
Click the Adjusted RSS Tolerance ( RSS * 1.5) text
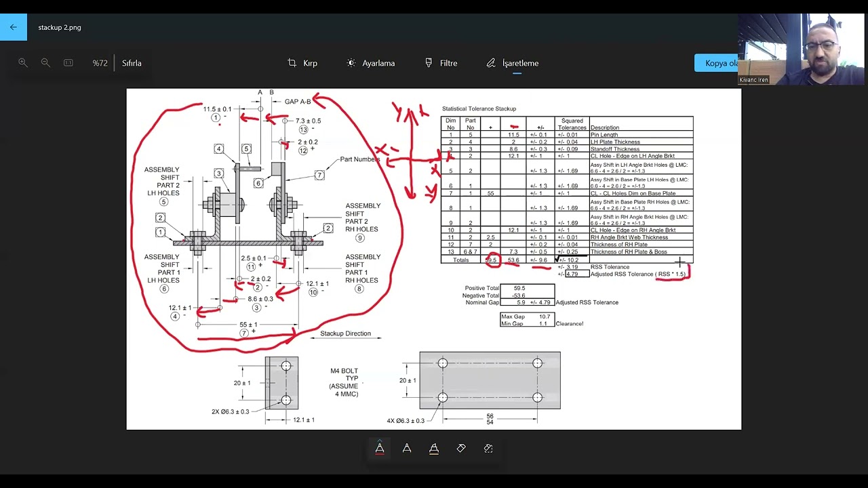(x=638, y=274)
